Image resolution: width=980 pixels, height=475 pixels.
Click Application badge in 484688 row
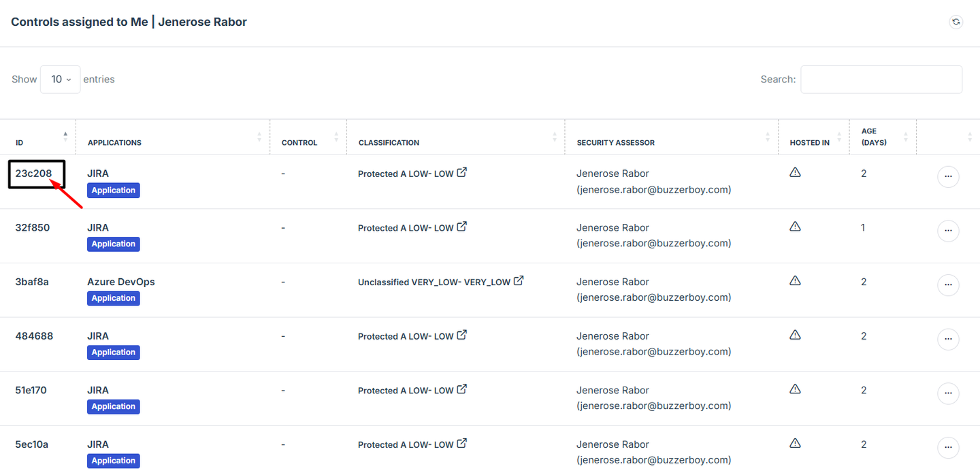114,353
